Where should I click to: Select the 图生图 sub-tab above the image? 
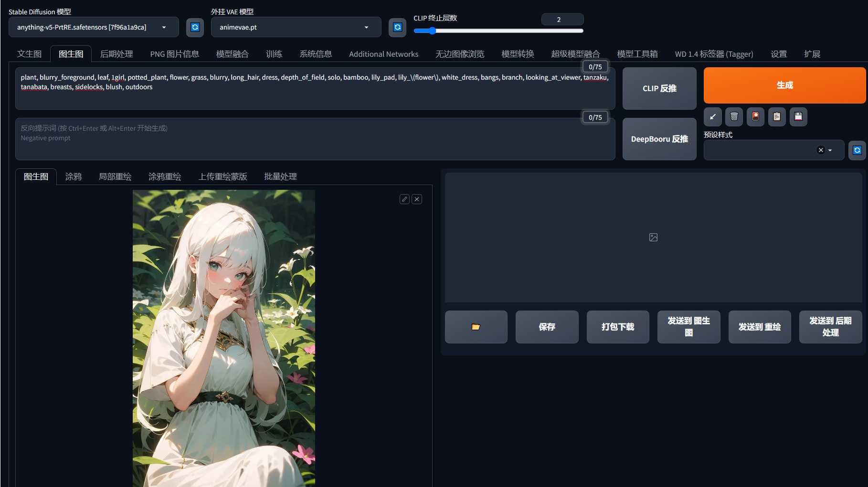(36, 176)
